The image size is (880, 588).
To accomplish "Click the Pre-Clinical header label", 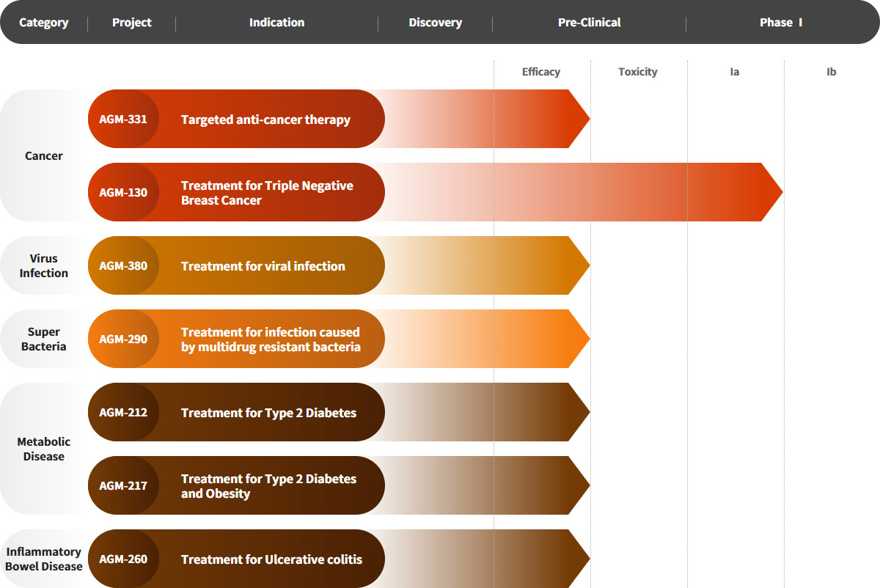I will point(589,23).
